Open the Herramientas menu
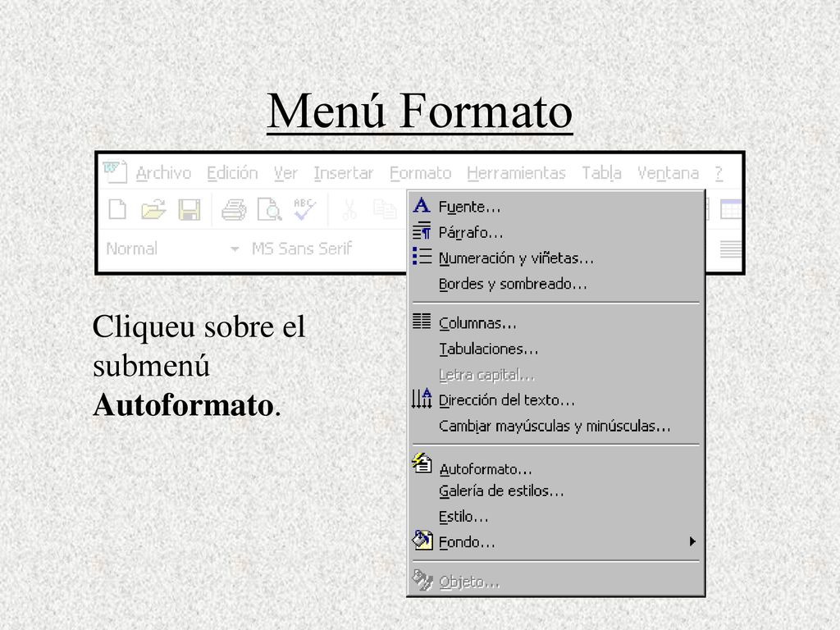 (x=516, y=173)
